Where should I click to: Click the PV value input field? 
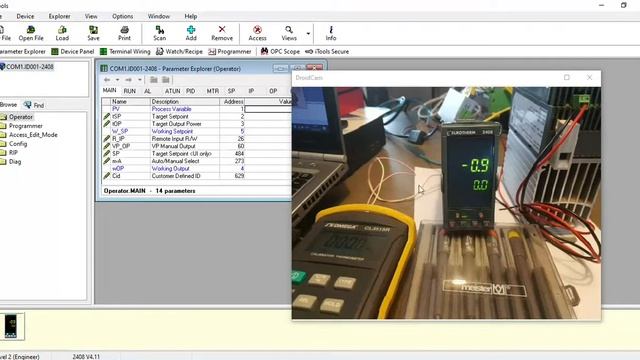click(269, 109)
